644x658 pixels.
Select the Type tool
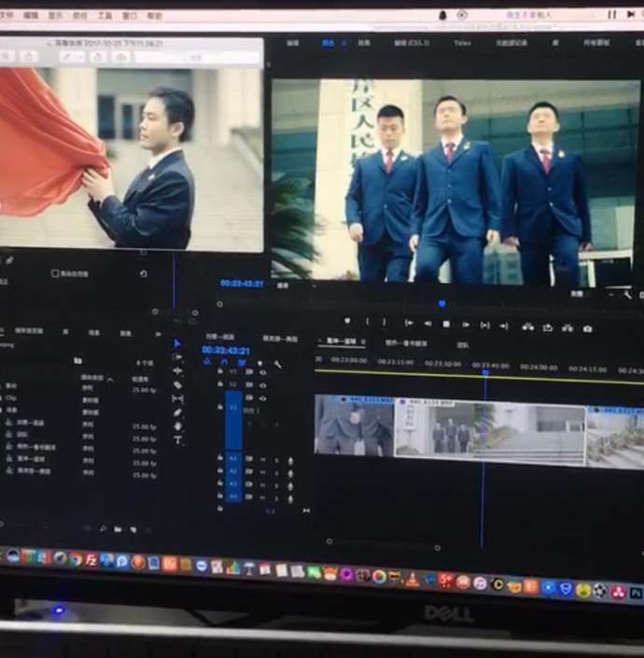pyautogui.click(x=177, y=440)
